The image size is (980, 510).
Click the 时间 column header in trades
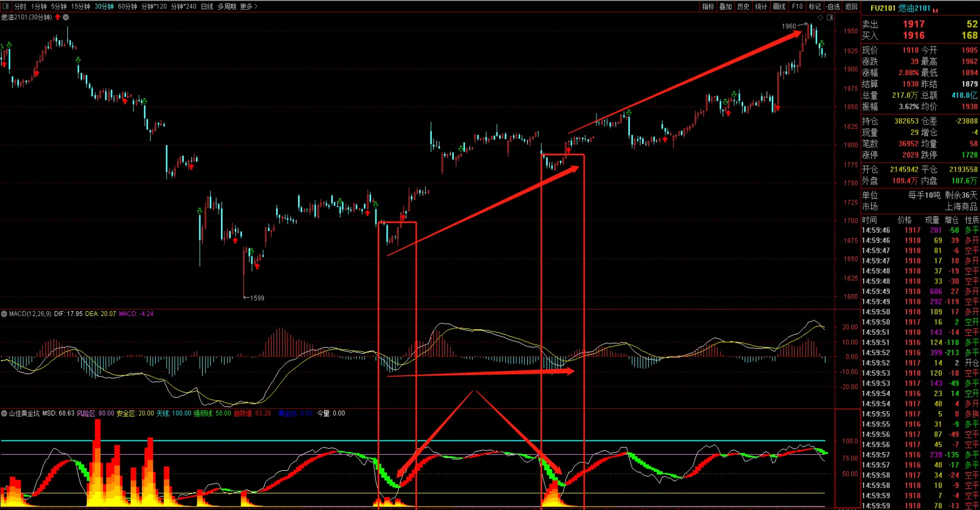870,220
